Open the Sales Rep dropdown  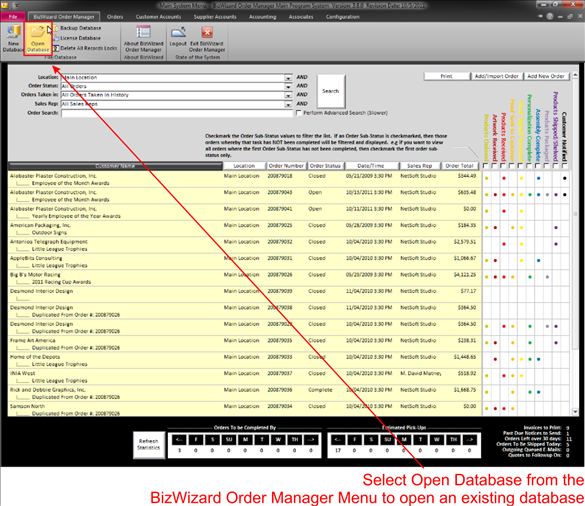point(288,104)
